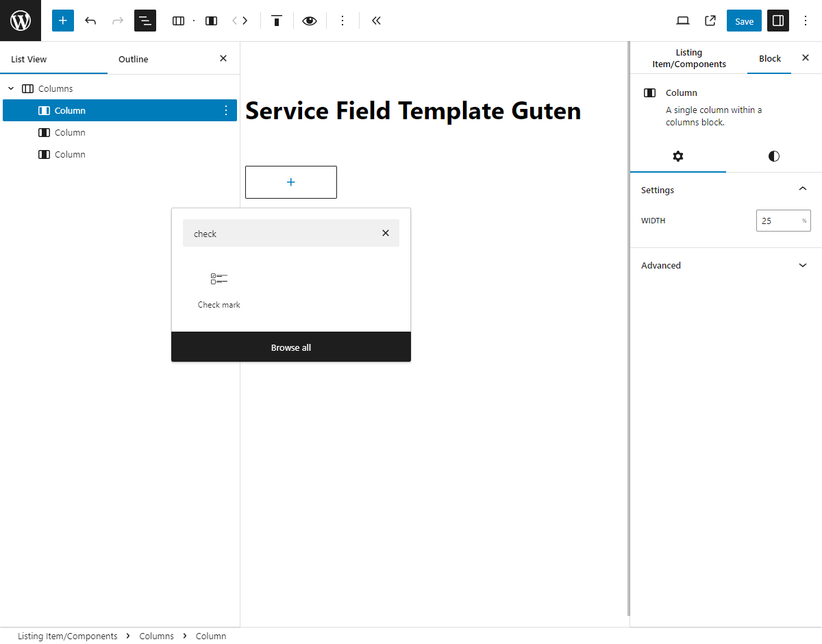Switch to the Outline tab
Image resolution: width=822 pixels, height=644 pixels.
click(x=133, y=59)
